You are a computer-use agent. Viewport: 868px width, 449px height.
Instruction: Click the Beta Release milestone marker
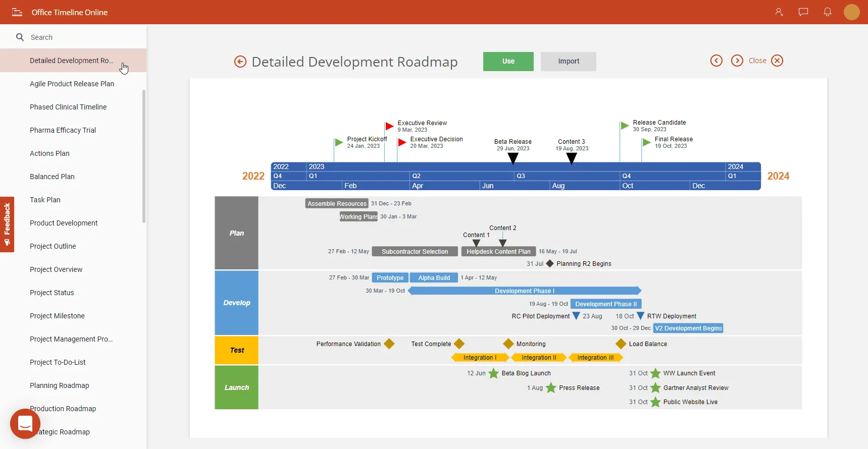513,158
